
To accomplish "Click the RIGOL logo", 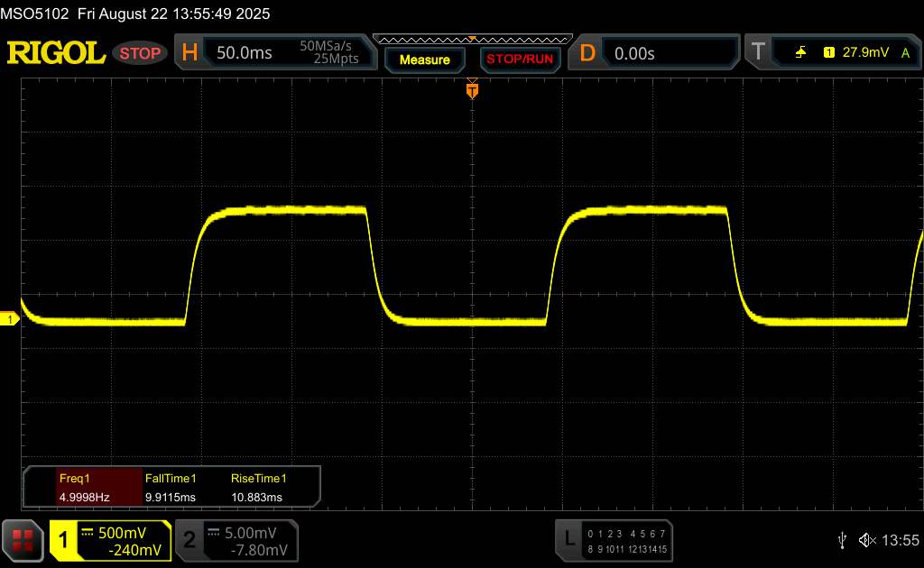I will 56,53.
